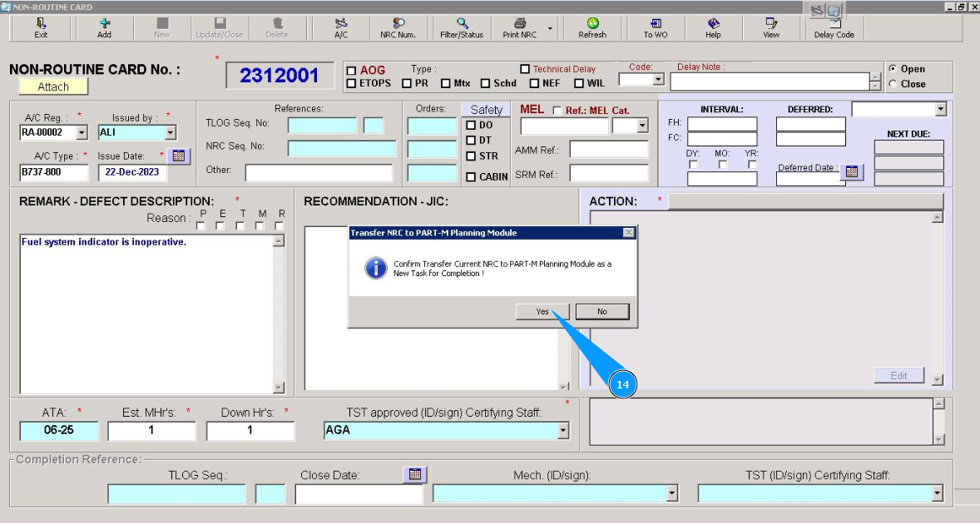Tick the ETOPS checkbox

point(351,83)
